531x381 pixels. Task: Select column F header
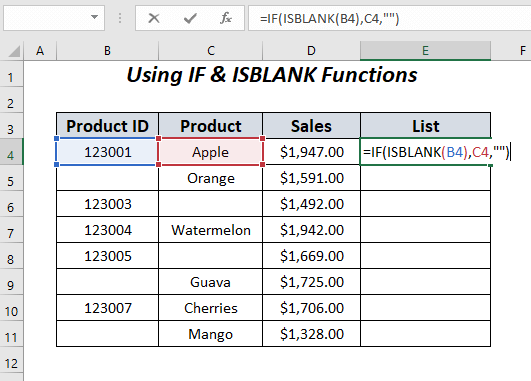coord(511,51)
